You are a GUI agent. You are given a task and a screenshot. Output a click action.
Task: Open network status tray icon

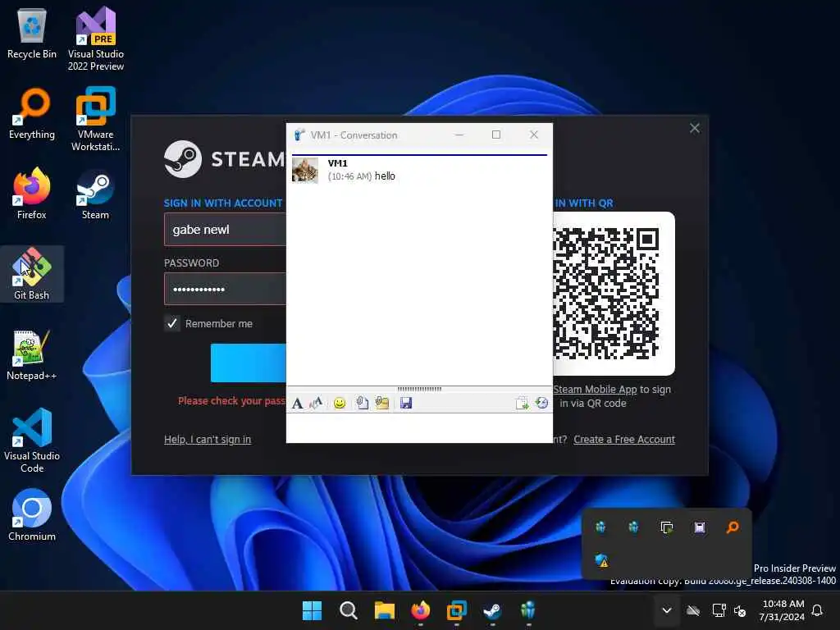click(x=719, y=610)
